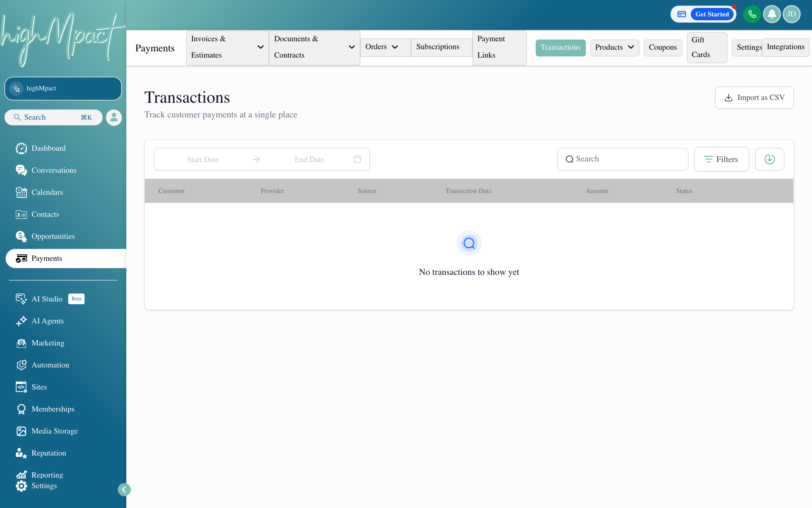This screenshot has width=812, height=508.
Task: Open the JD user avatar
Action: click(x=791, y=14)
